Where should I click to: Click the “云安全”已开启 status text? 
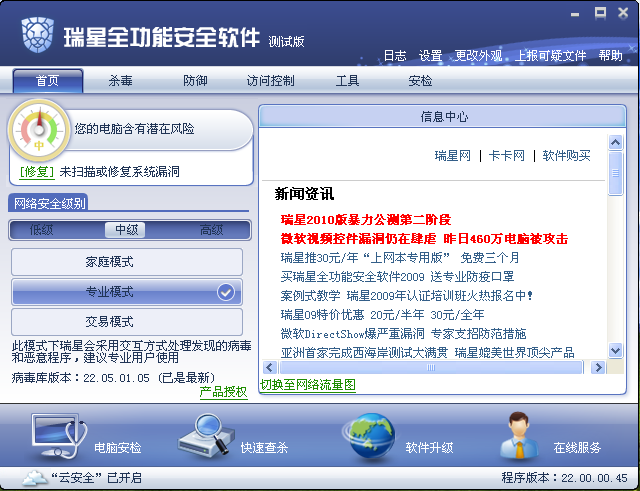click(97, 478)
